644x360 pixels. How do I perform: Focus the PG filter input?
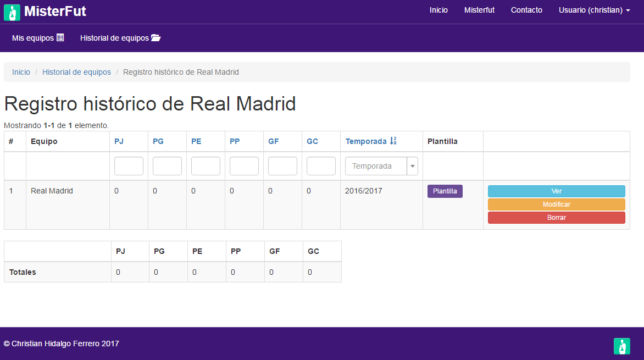[167, 166]
